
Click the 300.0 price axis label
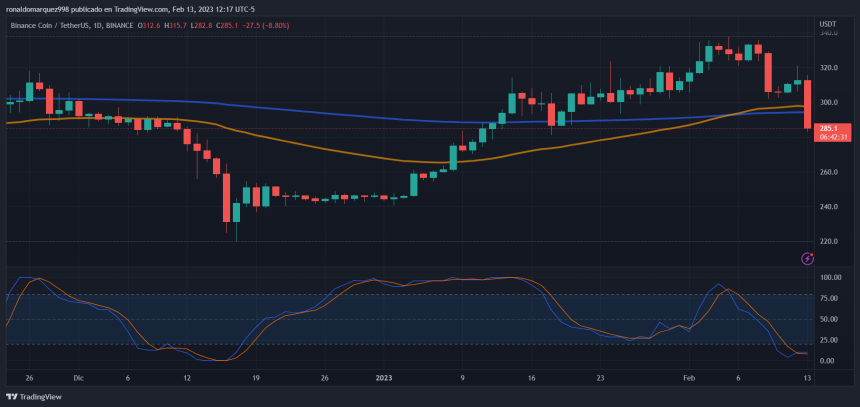click(x=829, y=103)
